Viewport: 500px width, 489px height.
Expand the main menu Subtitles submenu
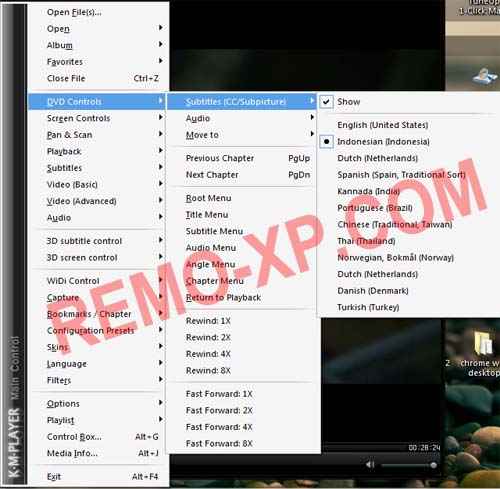pyautogui.click(x=97, y=168)
